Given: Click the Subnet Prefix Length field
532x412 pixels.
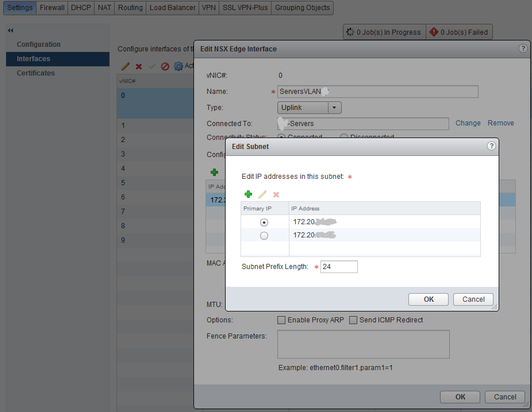Looking at the screenshot, I should pos(339,267).
